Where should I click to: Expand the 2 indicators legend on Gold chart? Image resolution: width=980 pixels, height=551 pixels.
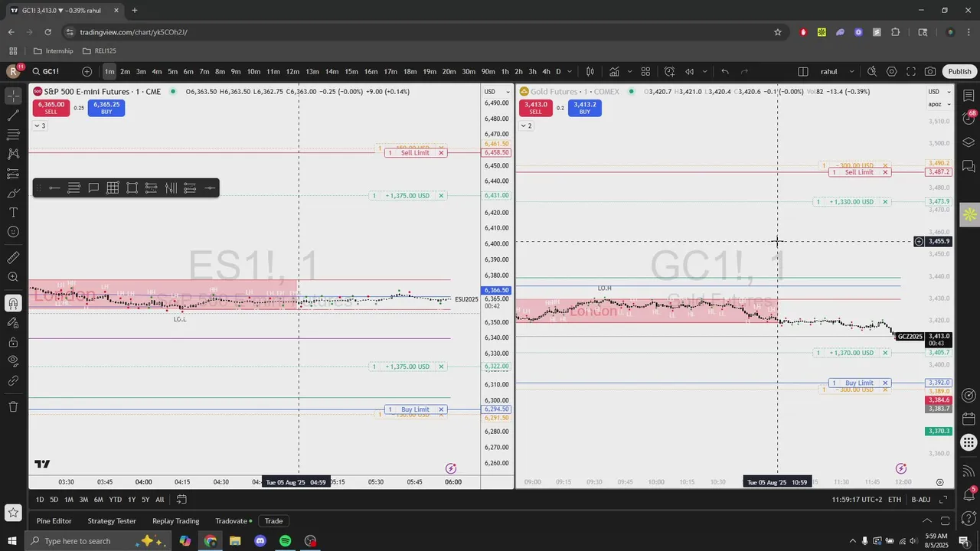[x=526, y=126]
